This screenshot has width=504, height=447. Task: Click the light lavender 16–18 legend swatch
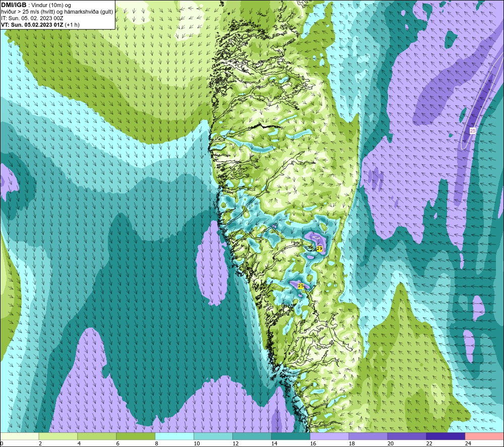(x=330, y=436)
